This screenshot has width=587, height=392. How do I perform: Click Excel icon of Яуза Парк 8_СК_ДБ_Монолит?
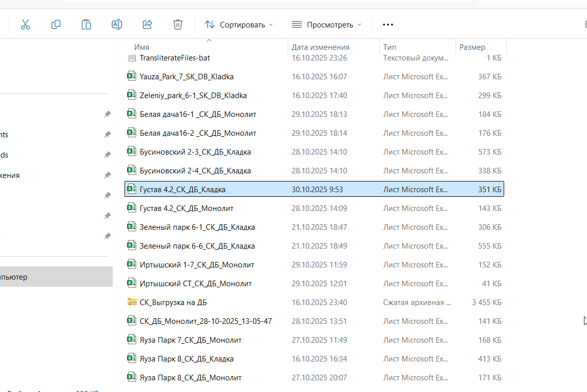[x=132, y=377]
